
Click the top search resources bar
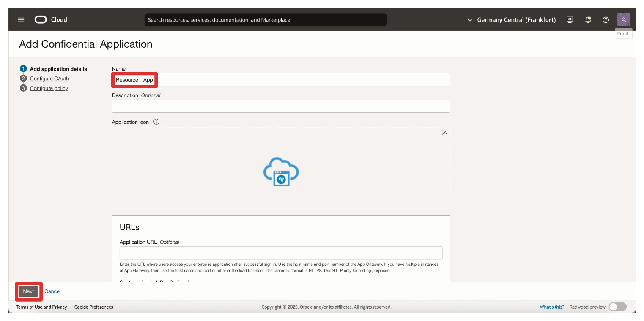[x=266, y=20]
